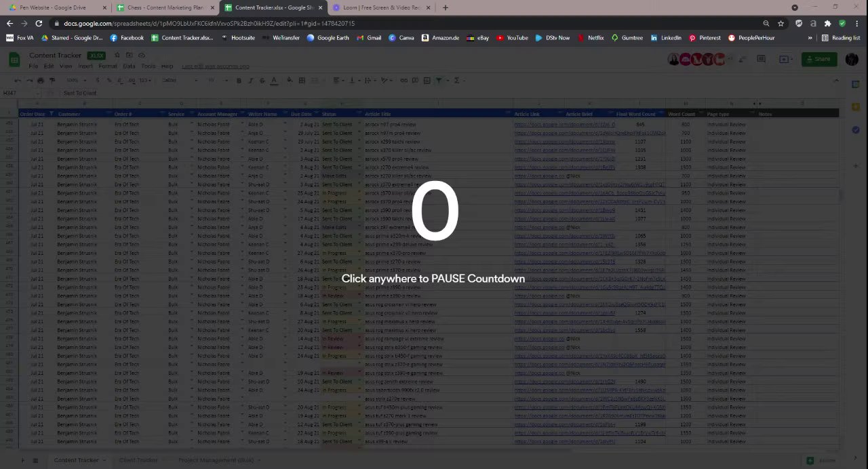Click the Chrome address bar

[407, 23]
